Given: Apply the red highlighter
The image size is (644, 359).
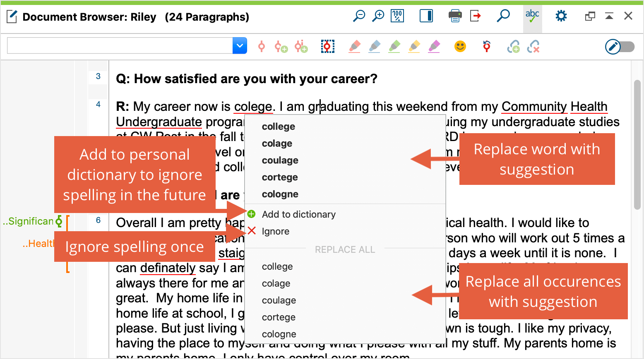Looking at the screenshot, I should coord(354,46).
